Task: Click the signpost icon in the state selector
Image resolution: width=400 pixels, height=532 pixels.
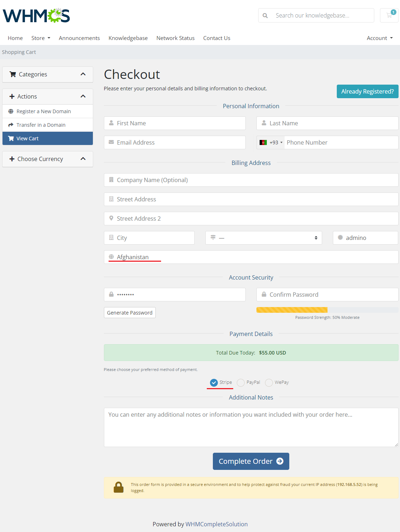Action: tap(213, 237)
